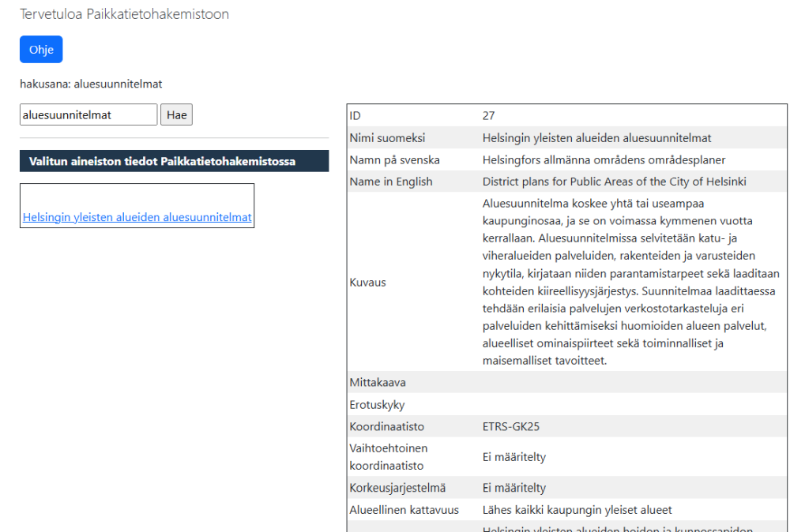Click the Korkeusjarjestelmä row label

[397, 488]
